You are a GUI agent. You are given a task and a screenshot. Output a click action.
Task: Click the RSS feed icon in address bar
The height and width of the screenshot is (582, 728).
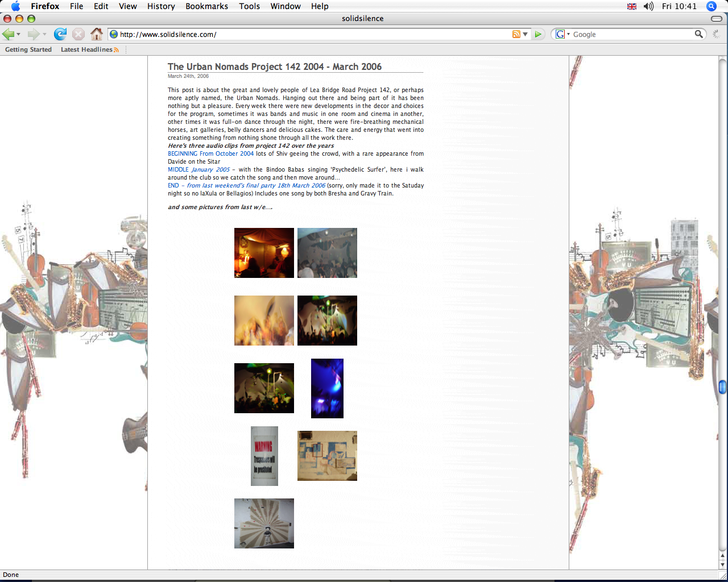(516, 34)
